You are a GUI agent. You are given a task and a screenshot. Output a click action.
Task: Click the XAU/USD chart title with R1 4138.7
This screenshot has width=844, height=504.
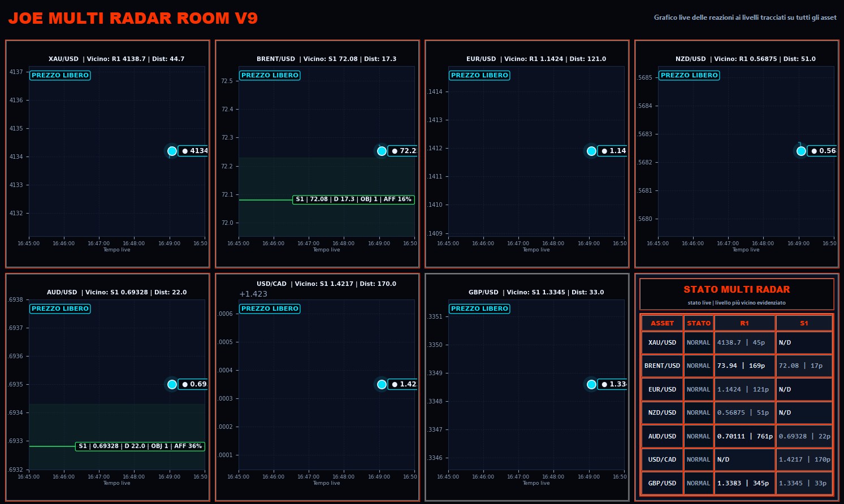point(116,59)
